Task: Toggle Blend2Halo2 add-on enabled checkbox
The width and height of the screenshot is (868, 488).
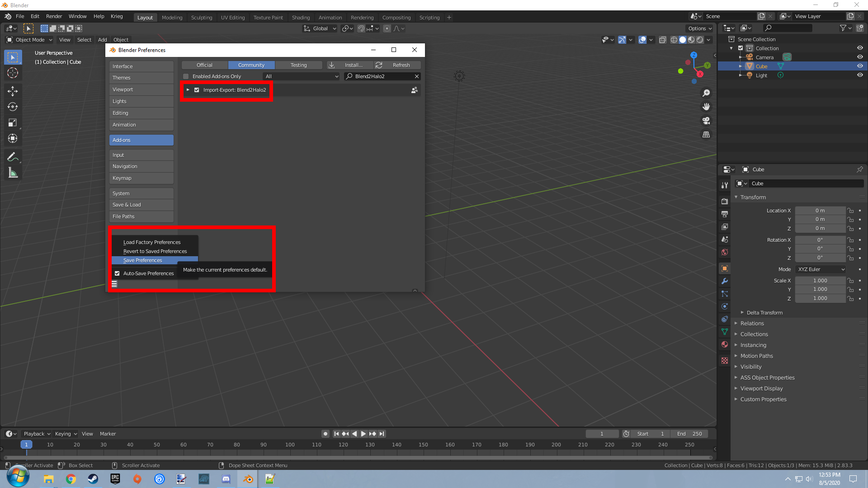Action: point(197,90)
